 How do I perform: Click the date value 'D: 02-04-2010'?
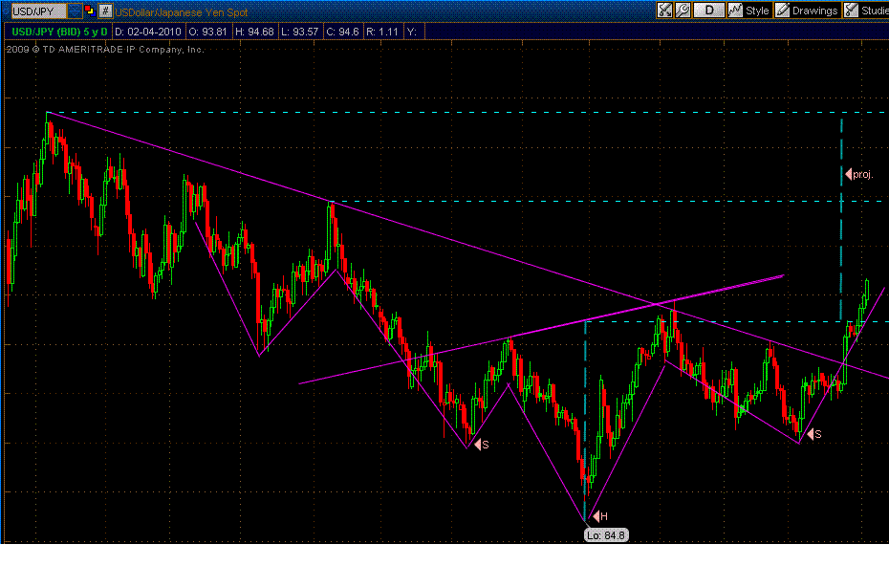[148, 32]
